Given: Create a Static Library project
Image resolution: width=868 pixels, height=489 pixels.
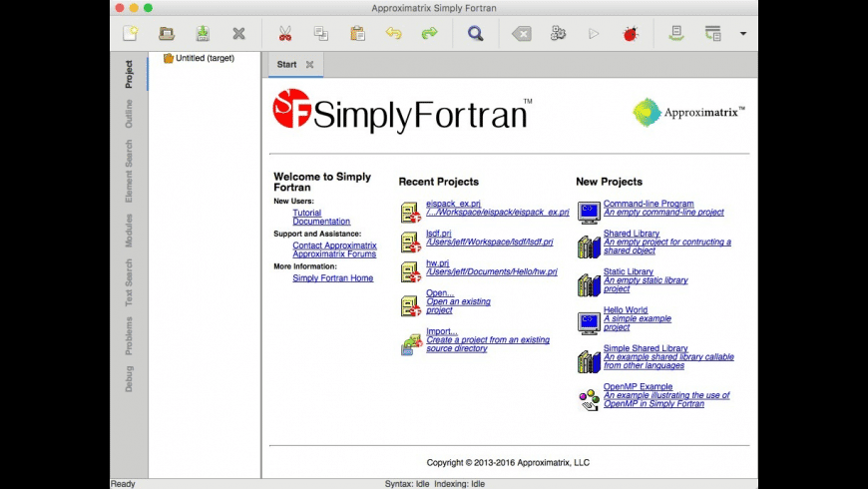Looking at the screenshot, I should coord(628,271).
